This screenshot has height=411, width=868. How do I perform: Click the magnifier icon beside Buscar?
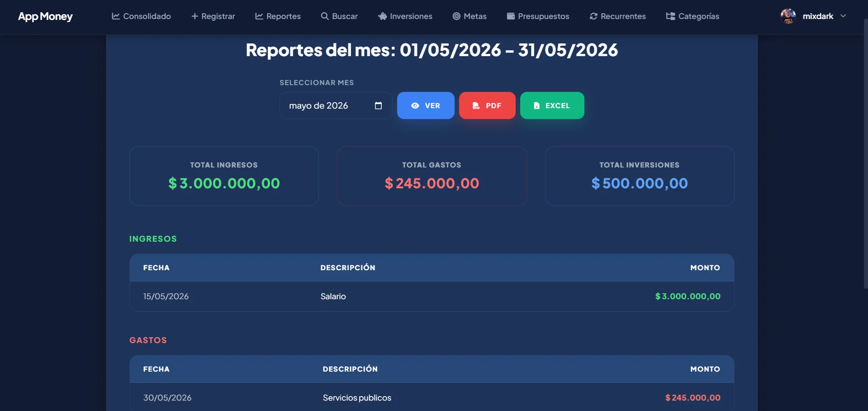point(325,16)
